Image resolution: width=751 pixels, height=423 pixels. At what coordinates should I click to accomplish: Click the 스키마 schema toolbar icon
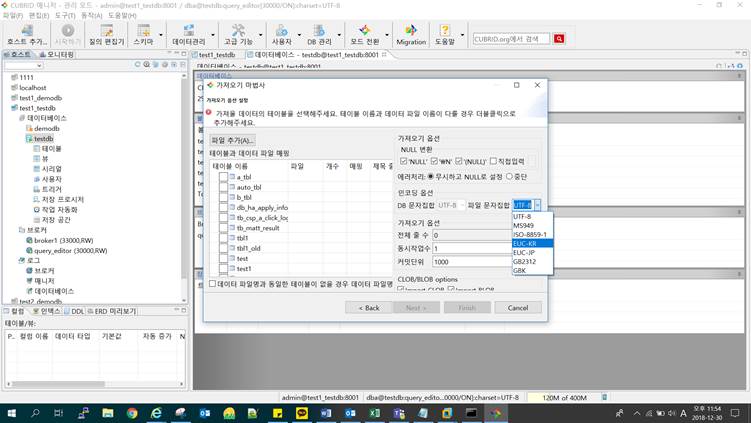click(143, 34)
